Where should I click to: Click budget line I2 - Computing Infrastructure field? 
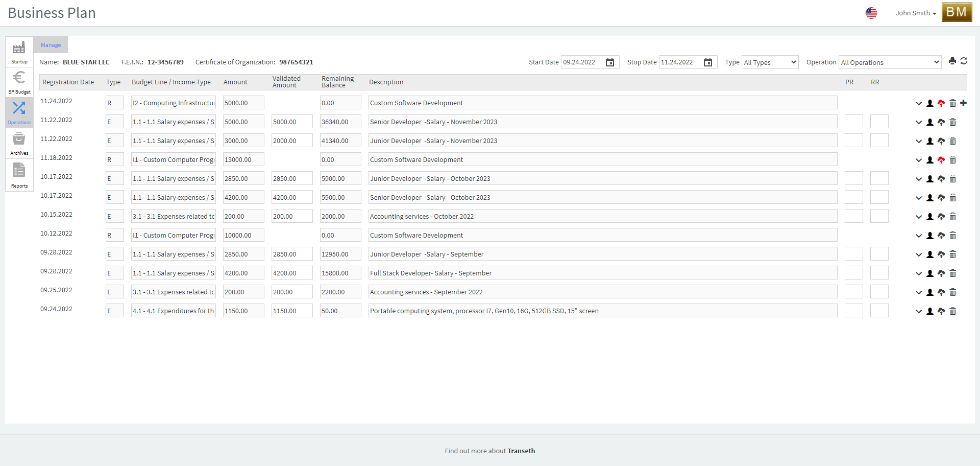click(174, 103)
